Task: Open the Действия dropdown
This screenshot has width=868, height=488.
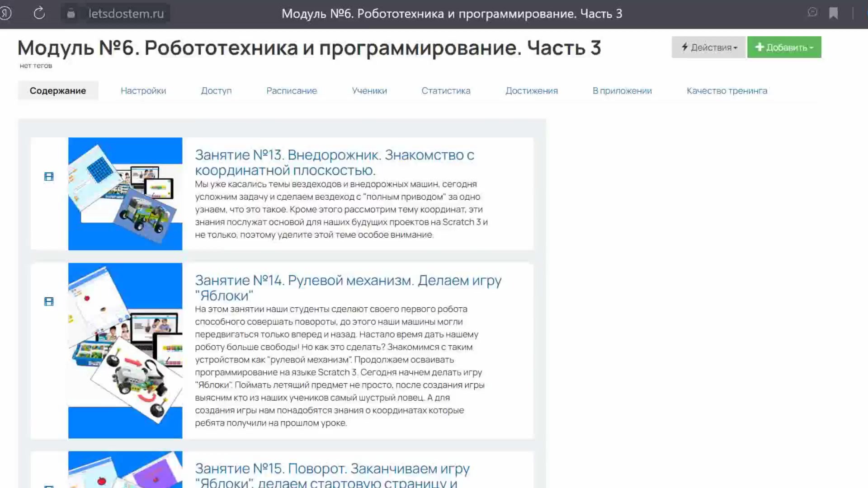Action: pos(708,47)
